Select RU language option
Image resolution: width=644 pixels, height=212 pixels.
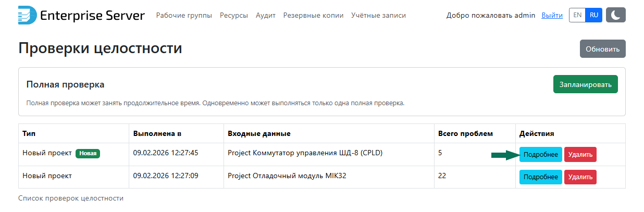[x=594, y=15]
